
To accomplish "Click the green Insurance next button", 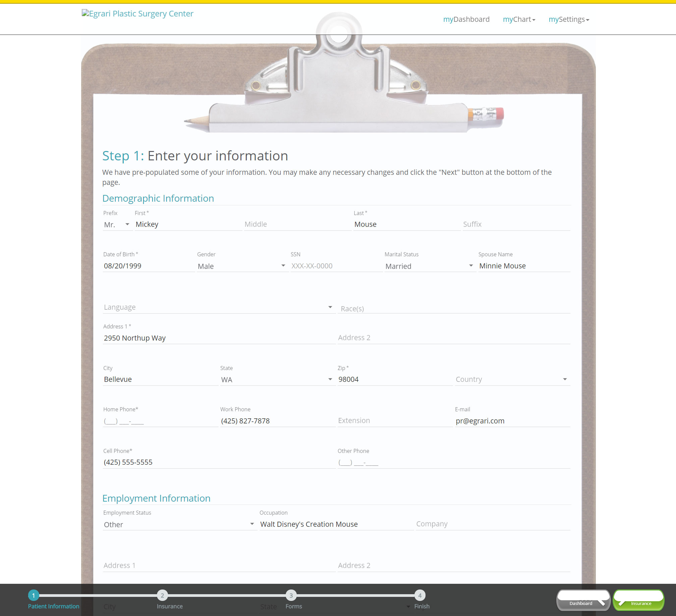I will [639, 600].
